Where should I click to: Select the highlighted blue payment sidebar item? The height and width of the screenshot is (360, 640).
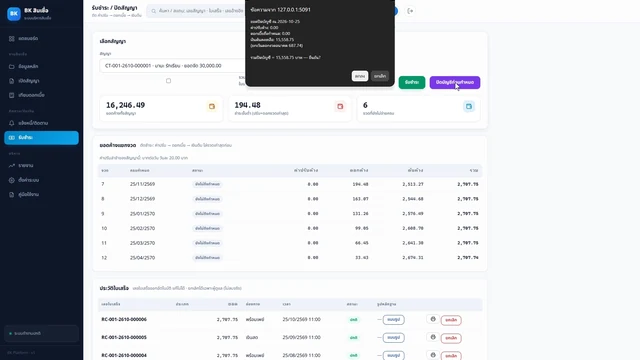click(x=41, y=138)
